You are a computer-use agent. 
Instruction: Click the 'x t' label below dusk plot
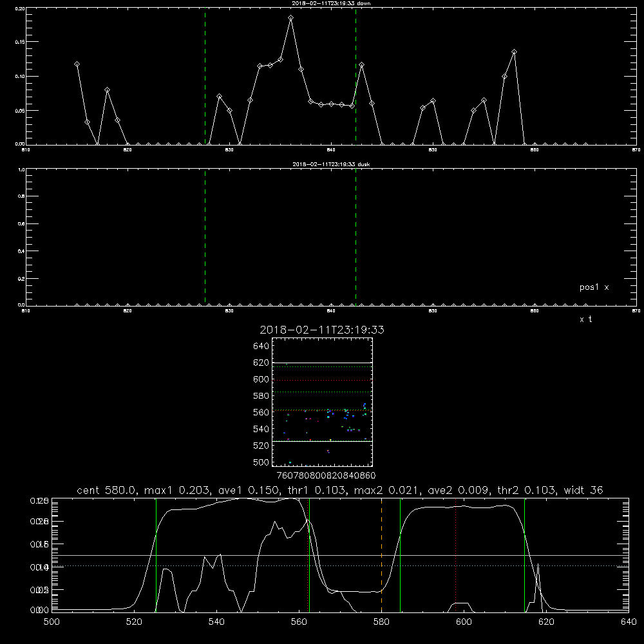pos(585,319)
